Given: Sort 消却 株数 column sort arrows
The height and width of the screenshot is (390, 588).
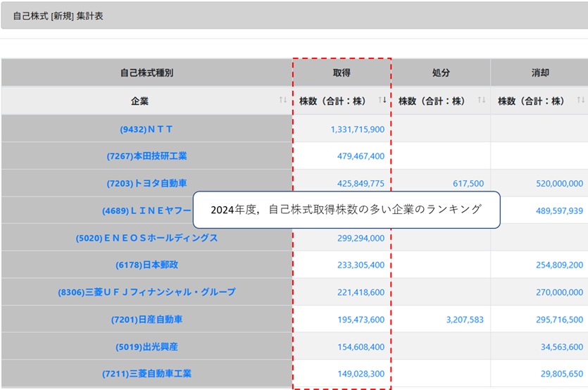Looking at the screenshot, I should 581,100.
